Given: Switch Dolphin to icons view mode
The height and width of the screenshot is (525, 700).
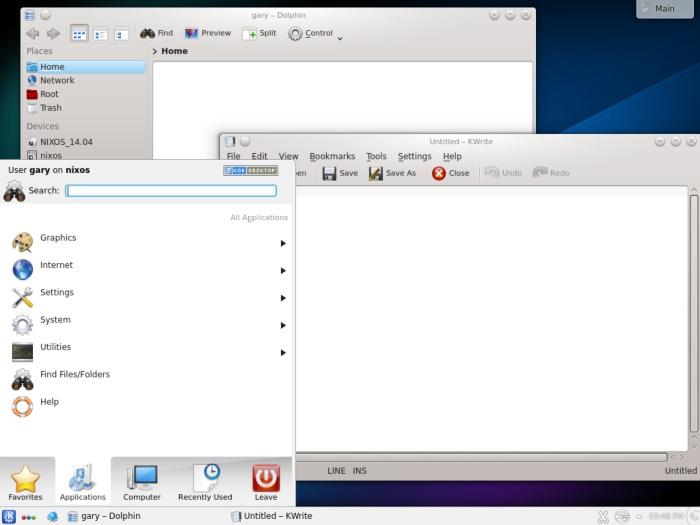Looking at the screenshot, I should (79, 33).
